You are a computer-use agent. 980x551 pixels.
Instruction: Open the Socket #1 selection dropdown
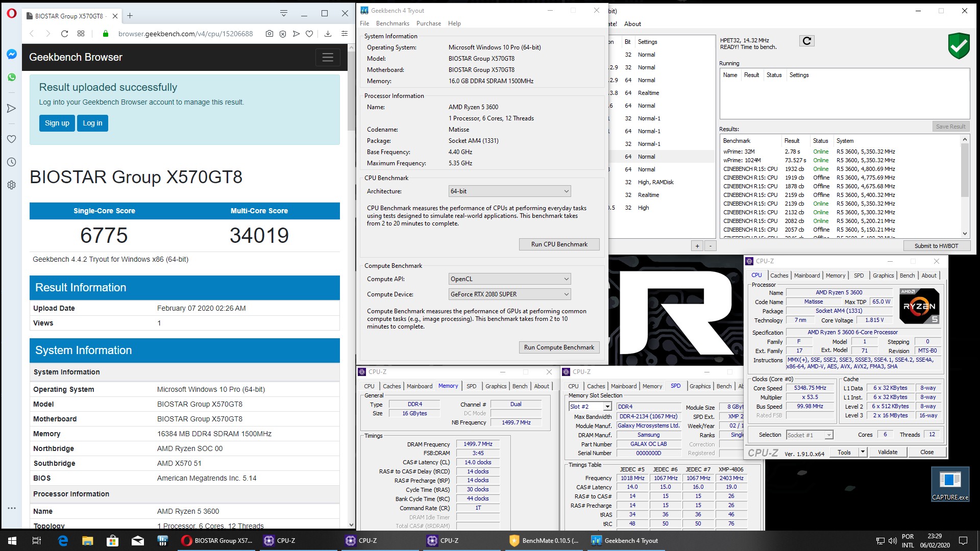[x=810, y=435]
